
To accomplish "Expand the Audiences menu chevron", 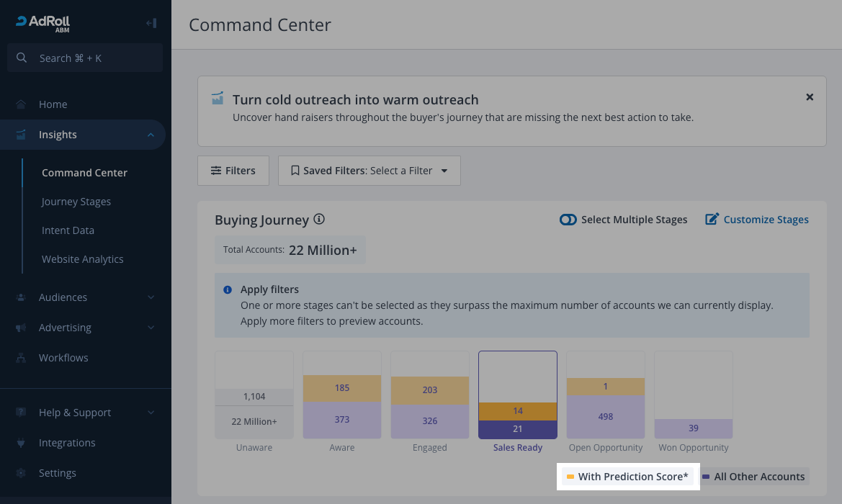I will pyautogui.click(x=151, y=297).
